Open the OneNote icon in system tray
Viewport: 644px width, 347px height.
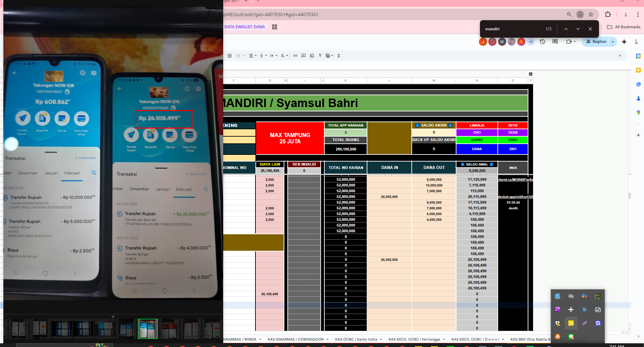tap(558, 310)
